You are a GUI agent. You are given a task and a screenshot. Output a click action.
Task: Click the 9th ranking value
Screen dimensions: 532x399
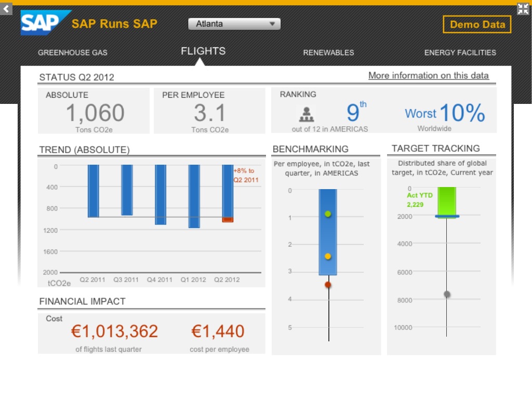pos(356,112)
